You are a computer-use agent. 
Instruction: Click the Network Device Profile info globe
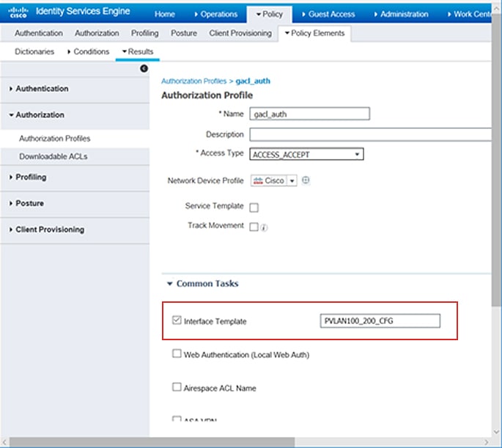click(306, 180)
